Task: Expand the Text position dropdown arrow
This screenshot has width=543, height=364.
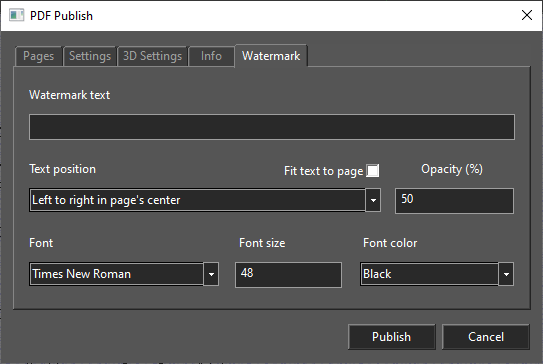Action: click(373, 200)
